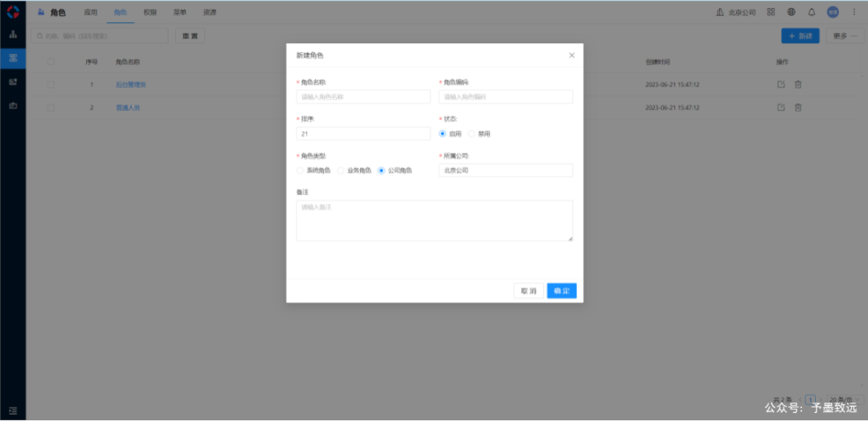Select the highlighted role management sidebar icon
The height and width of the screenshot is (421, 868).
13,58
